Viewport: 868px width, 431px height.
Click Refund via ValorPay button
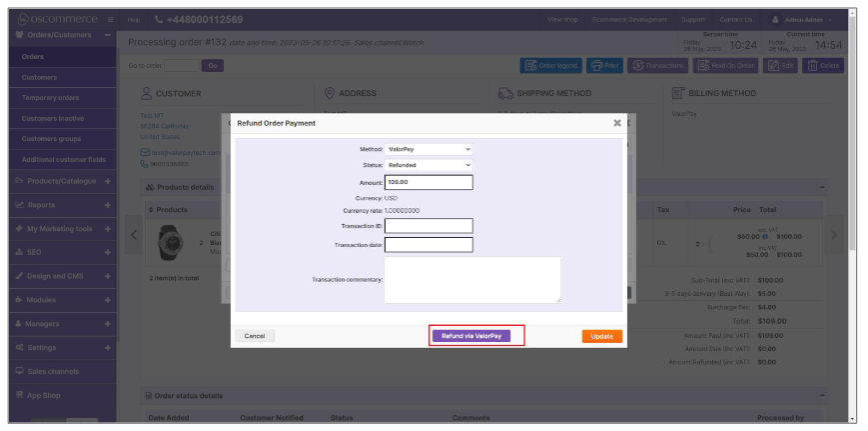click(471, 336)
